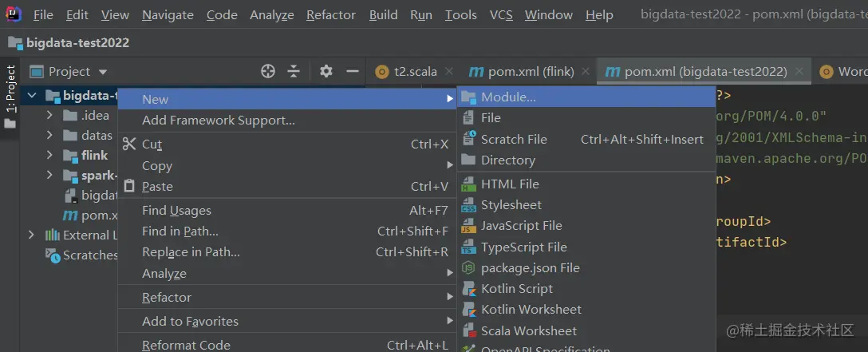The image size is (868, 352).
Task: Choose Module... in the New submenu
Action: point(587,97)
